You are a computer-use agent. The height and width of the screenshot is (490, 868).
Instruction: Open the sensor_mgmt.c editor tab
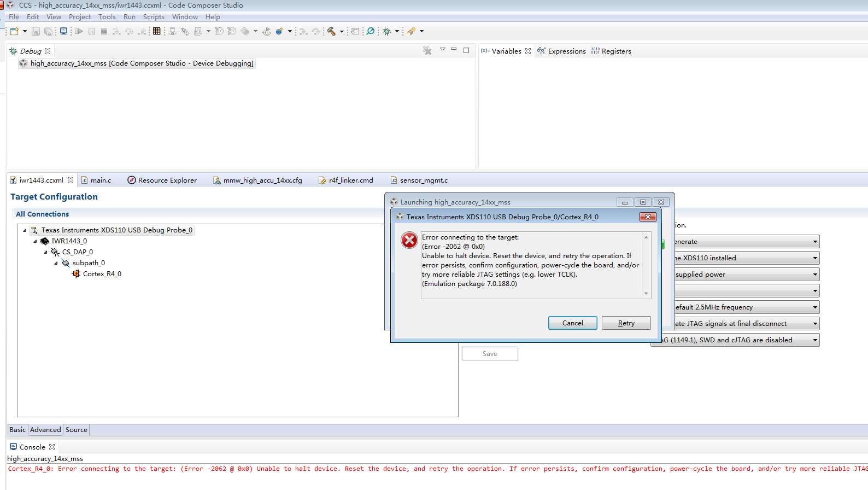419,180
